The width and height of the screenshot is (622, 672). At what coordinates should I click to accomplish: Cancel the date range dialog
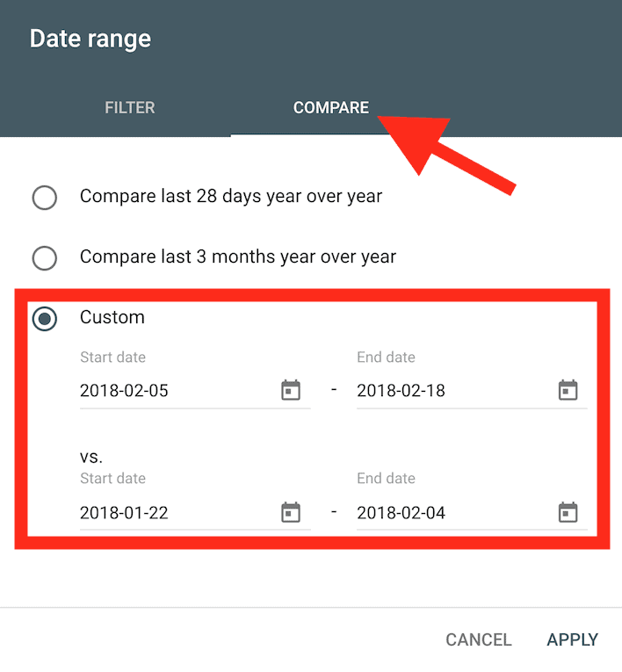479,639
